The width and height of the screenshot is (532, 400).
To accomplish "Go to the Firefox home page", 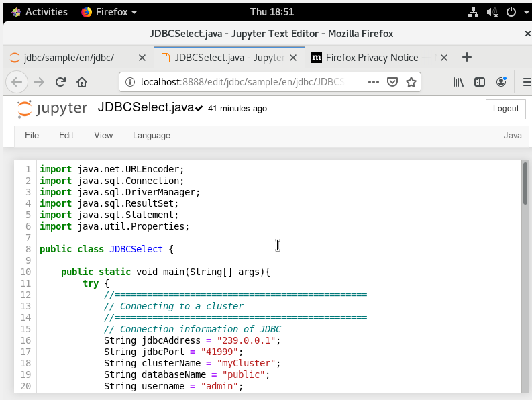I will [x=82, y=82].
